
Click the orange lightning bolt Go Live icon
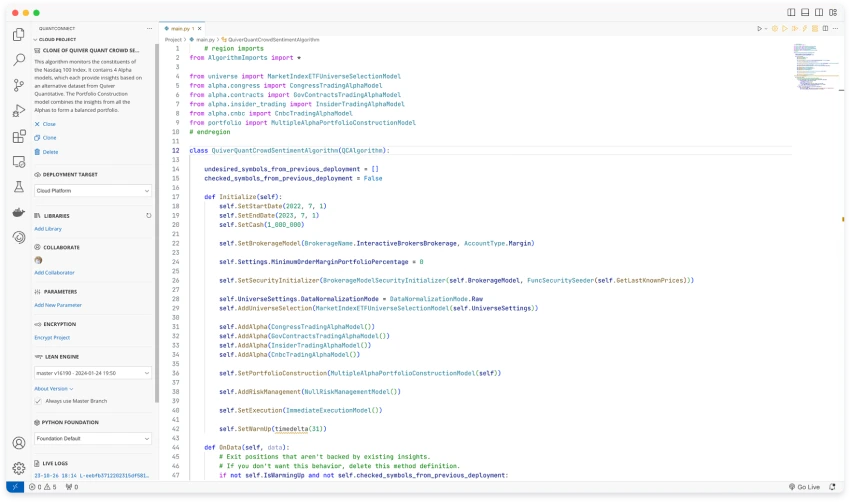804,29
